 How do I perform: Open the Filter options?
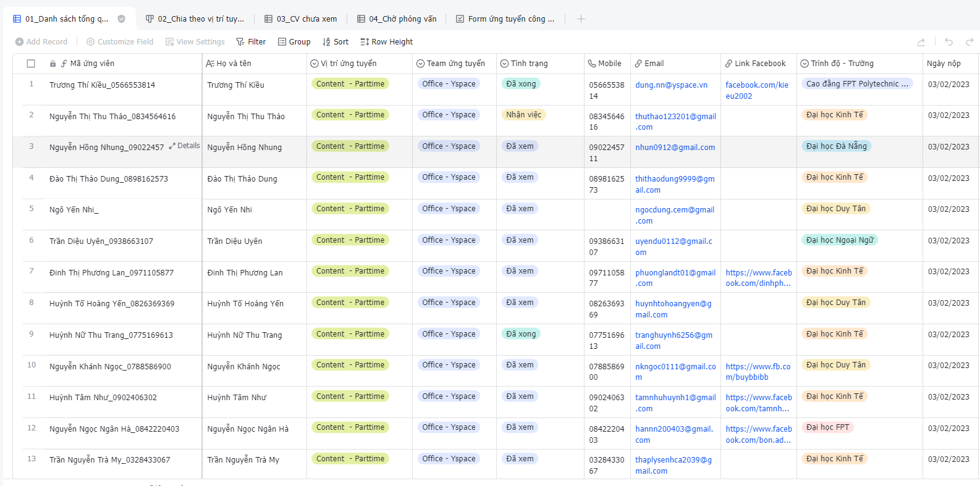tap(251, 42)
